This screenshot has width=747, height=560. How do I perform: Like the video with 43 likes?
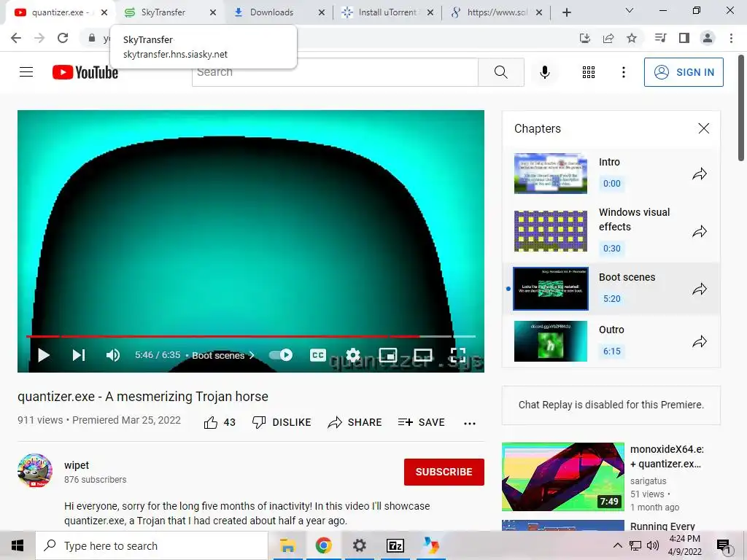220,422
